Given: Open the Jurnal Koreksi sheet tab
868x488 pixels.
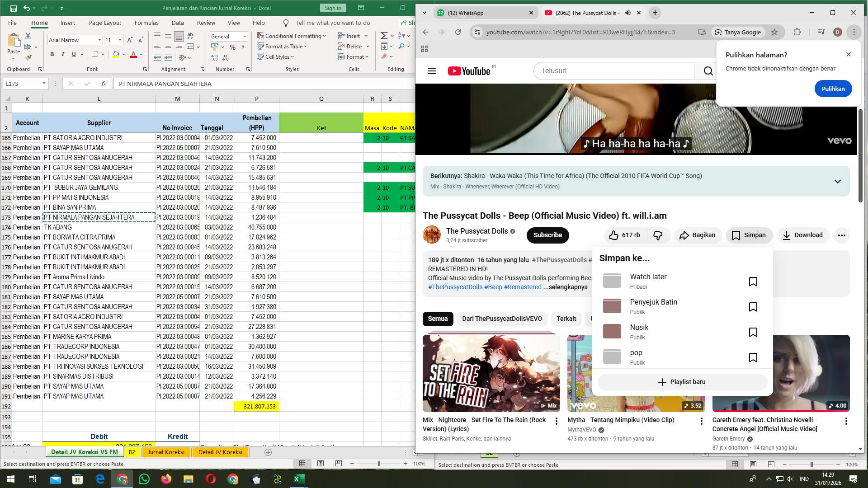Looking at the screenshot, I should pos(166,452).
